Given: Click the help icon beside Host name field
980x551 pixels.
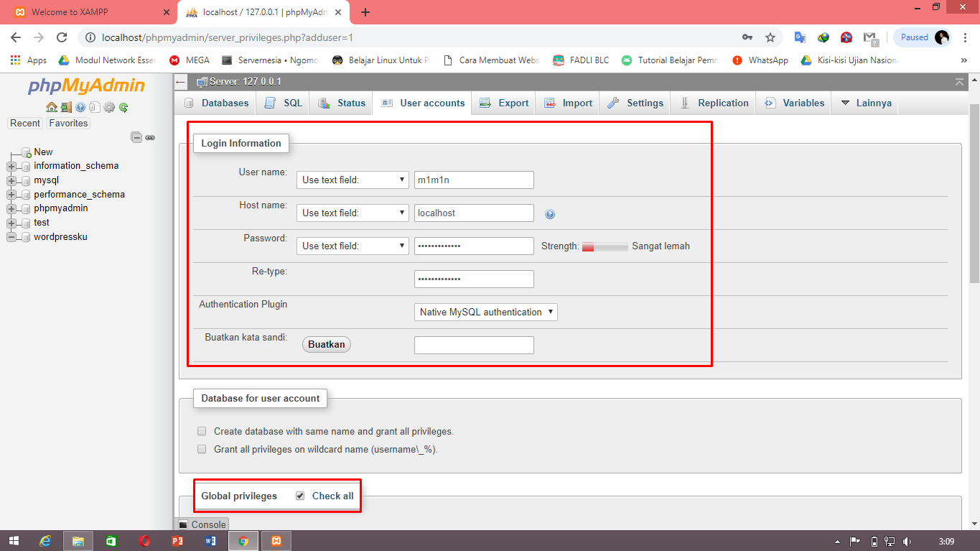Looking at the screenshot, I should pos(550,213).
